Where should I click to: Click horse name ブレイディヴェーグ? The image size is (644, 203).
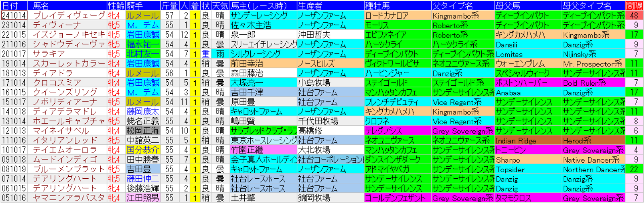click(67, 15)
